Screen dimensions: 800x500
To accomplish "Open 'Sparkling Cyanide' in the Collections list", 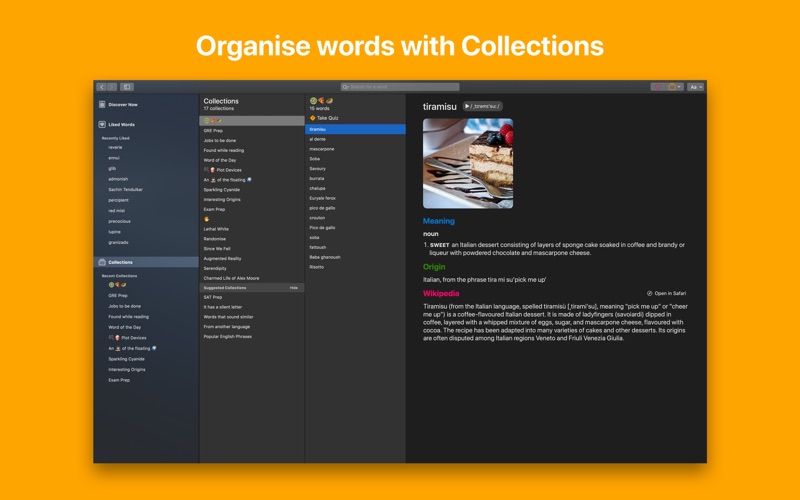I will [221, 190].
